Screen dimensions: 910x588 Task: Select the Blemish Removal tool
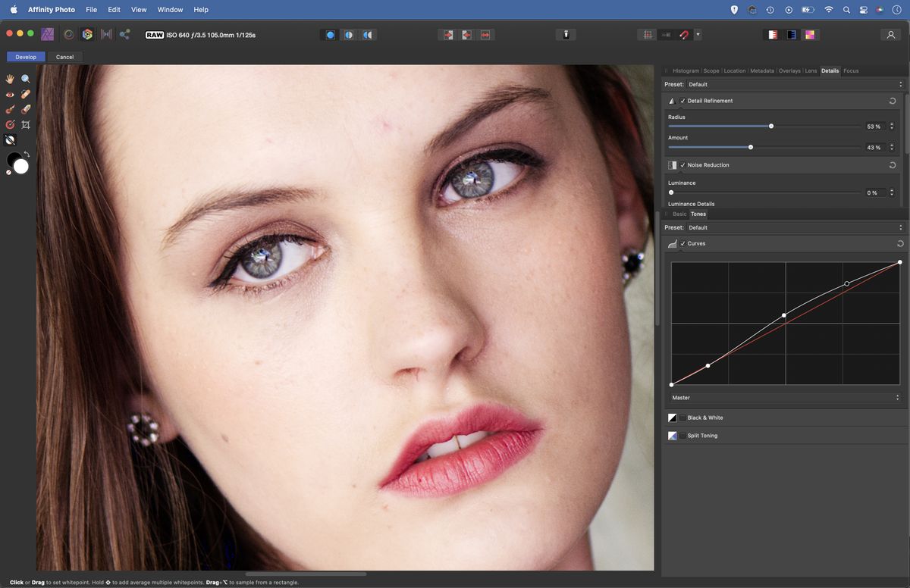[x=25, y=94]
